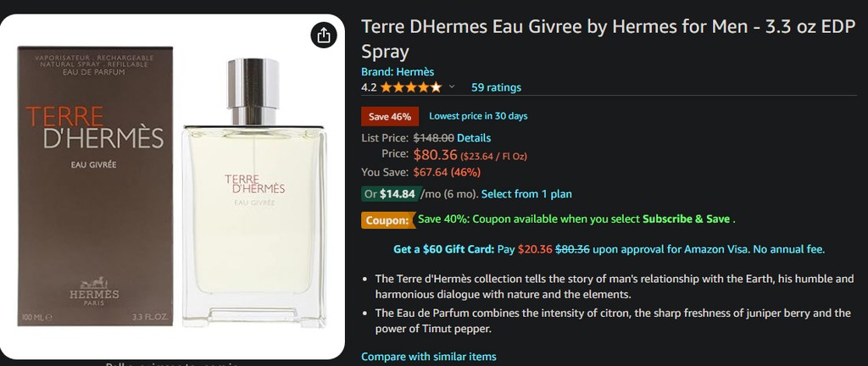
Task: Open the star rating popover chevron
Action: coord(452,86)
